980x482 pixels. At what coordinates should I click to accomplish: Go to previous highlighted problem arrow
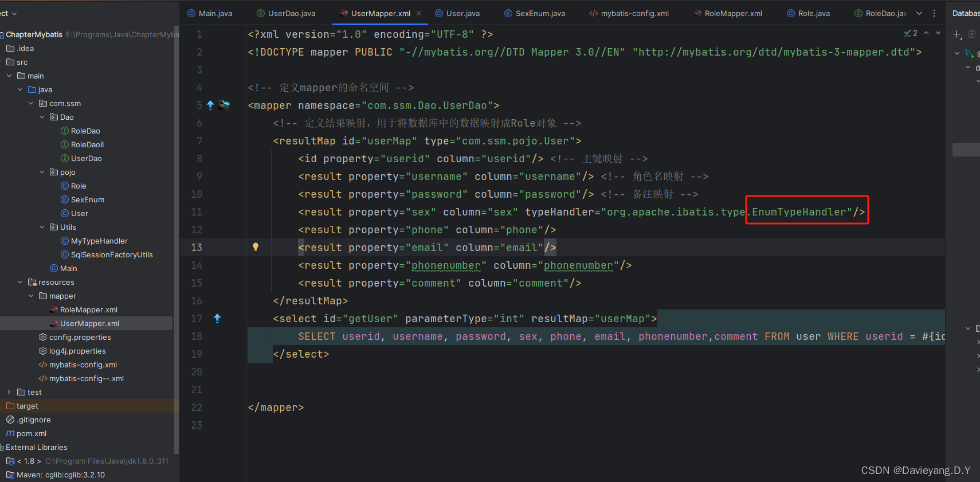(926, 33)
